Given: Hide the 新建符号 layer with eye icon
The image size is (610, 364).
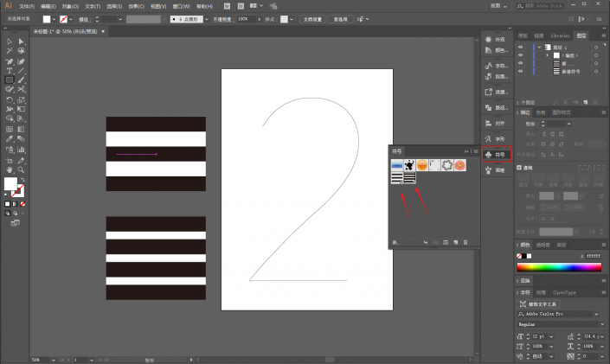Looking at the screenshot, I should (521, 71).
